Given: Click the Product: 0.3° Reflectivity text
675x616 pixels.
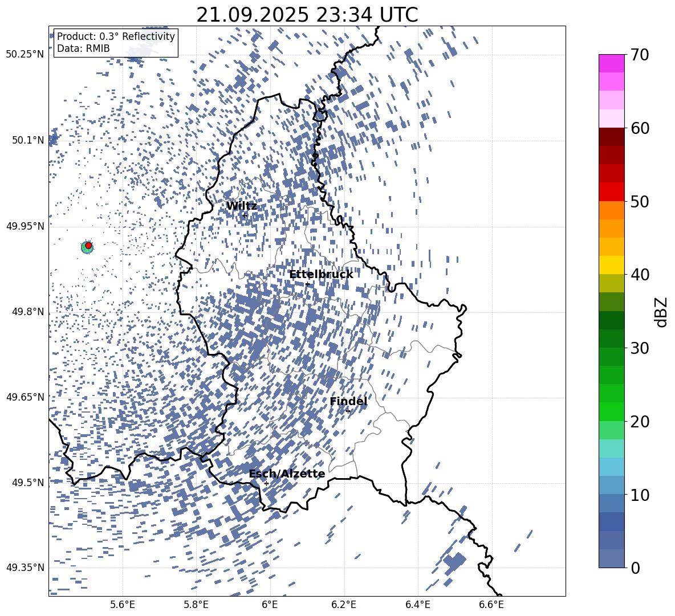Looking at the screenshot, I should (x=116, y=36).
